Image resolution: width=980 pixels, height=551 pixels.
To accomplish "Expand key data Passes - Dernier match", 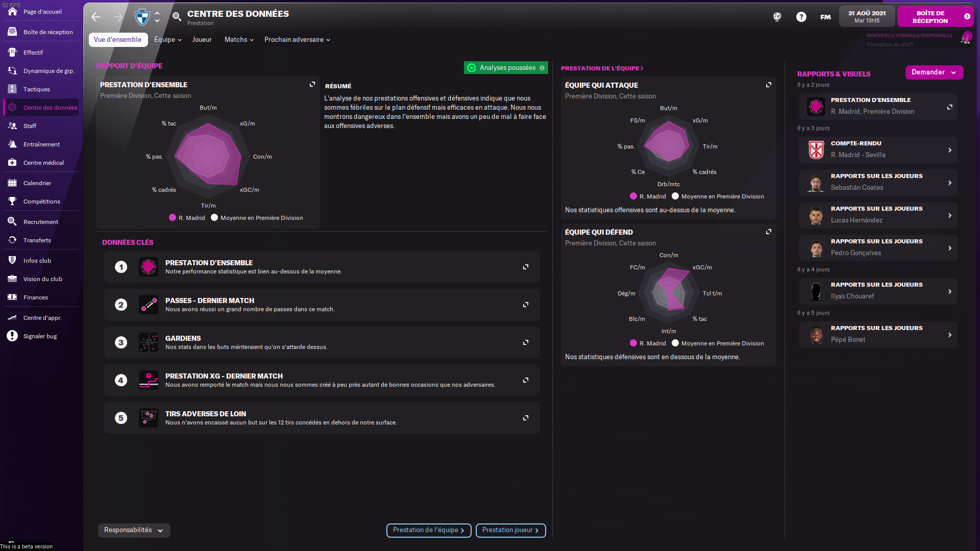I will [526, 305].
